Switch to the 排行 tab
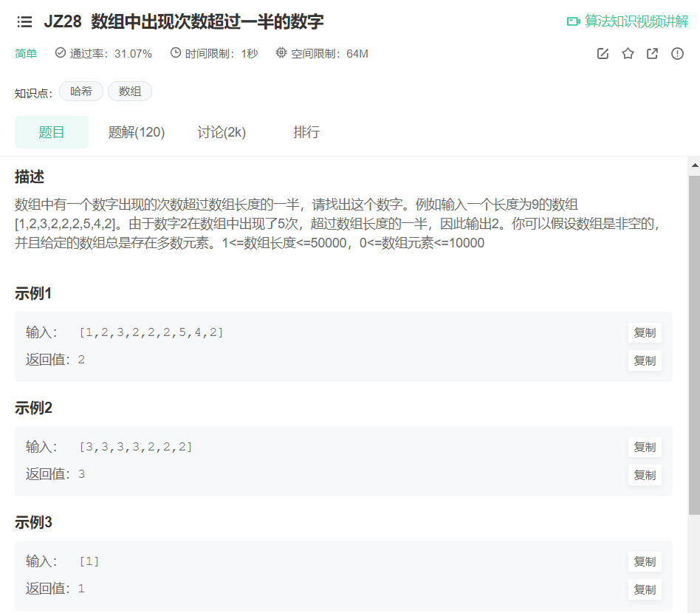Viewport: 700px width, 613px height. pyautogui.click(x=307, y=132)
